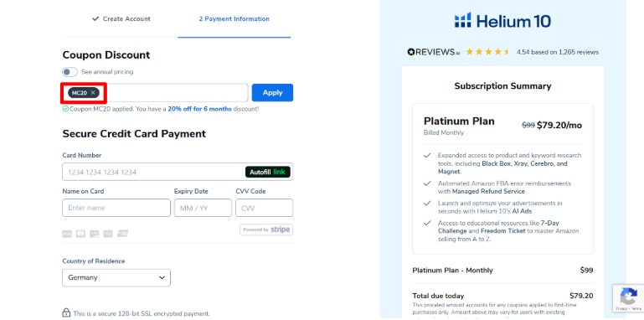This screenshot has height=320, width=644.
Task: Click the $79.20/mo discounted price
Action: (x=559, y=126)
